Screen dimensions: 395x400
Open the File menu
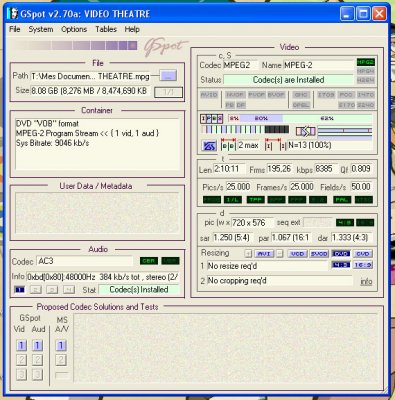point(15,29)
